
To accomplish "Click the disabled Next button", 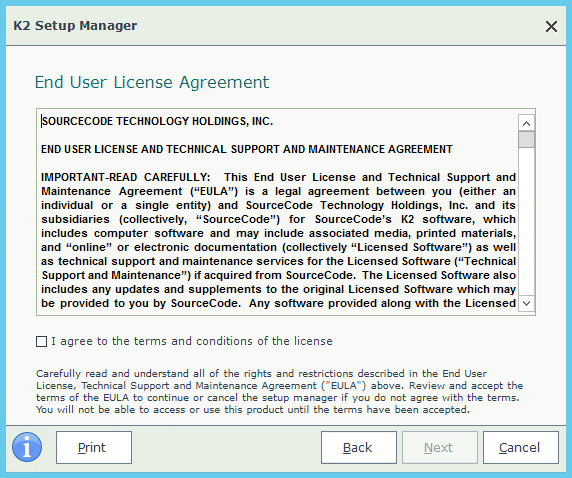I will click(440, 447).
